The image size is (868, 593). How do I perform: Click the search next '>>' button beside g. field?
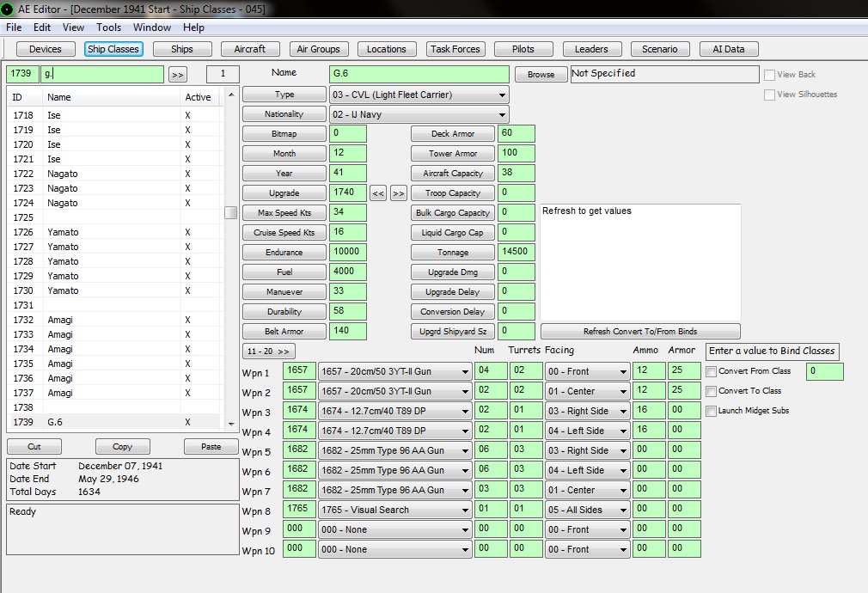tap(177, 75)
